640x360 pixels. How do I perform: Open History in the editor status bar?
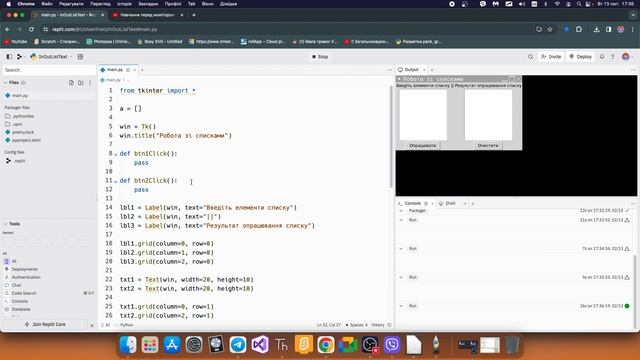(x=381, y=325)
